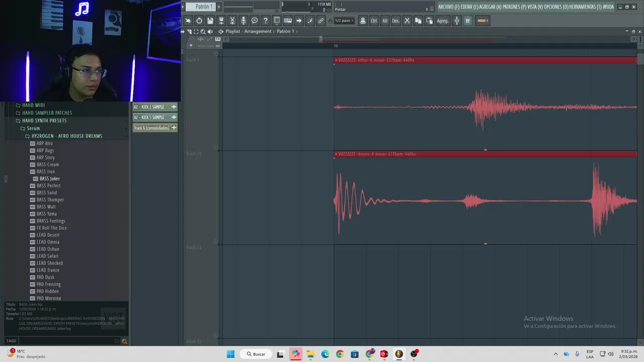
Task: Click the Alt button in toolbar
Action: click(385, 21)
